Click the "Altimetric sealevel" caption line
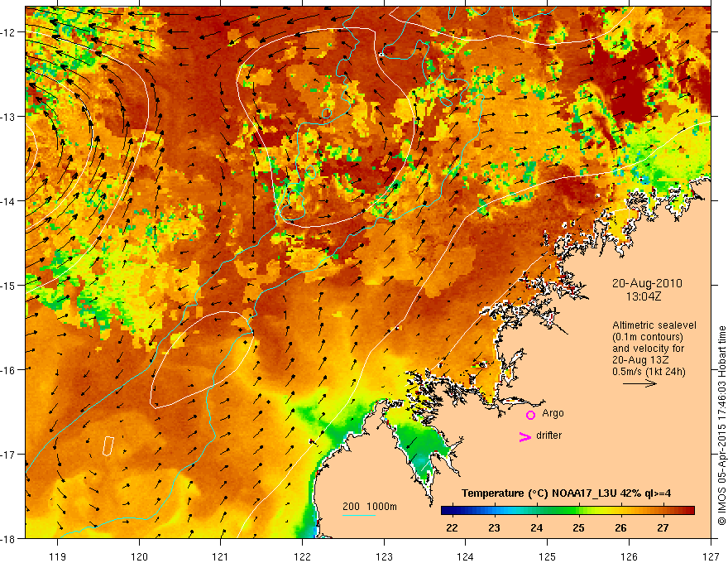The width and height of the screenshot is (728, 563). [x=654, y=325]
